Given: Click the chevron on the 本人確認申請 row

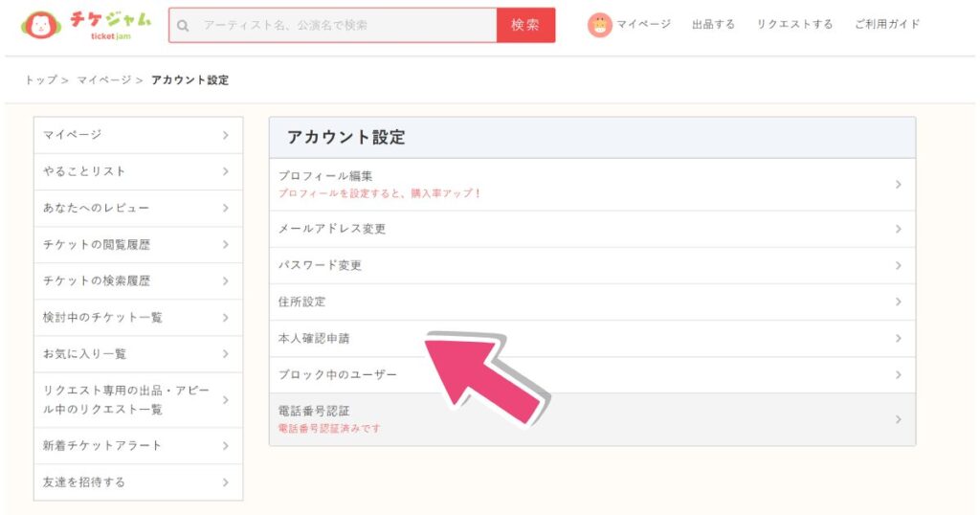Looking at the screenshot, I should 898,339.
